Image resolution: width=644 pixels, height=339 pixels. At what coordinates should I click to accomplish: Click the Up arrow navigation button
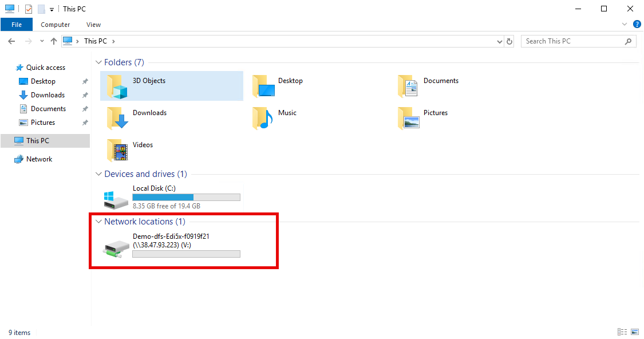click(54, 41)
